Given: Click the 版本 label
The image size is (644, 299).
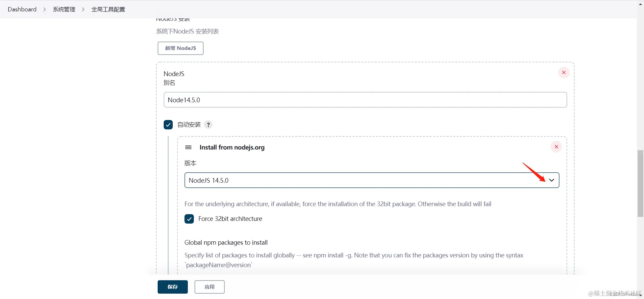Looking at the screenshot, I should pos(191,163).
